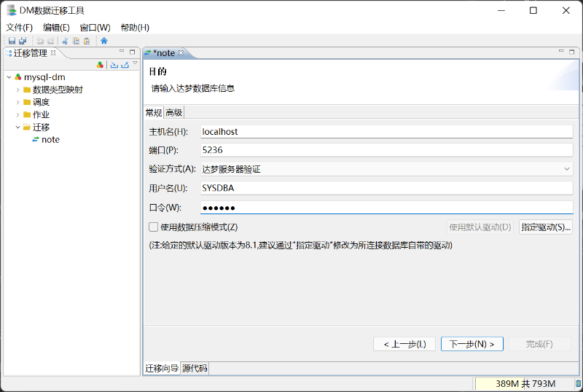The image size is (583, 392).
Task: Expand the 调度 tree node
Action: click(x=17, y=102)
